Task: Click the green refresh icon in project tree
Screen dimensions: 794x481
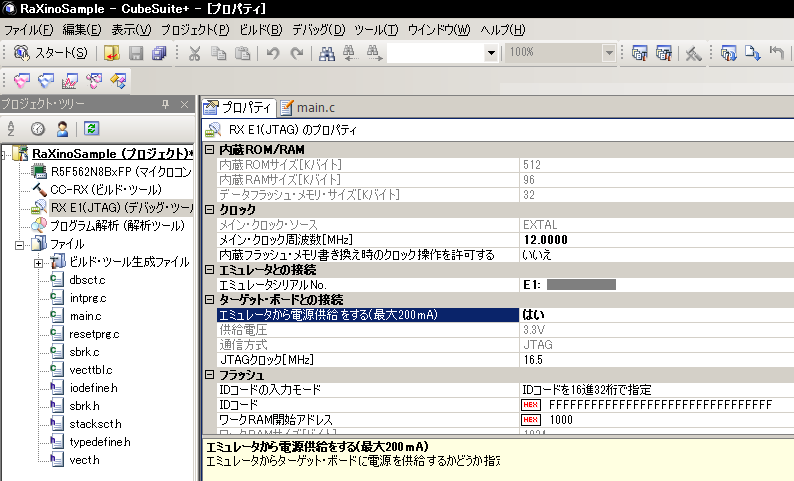Action: point(92,129)
